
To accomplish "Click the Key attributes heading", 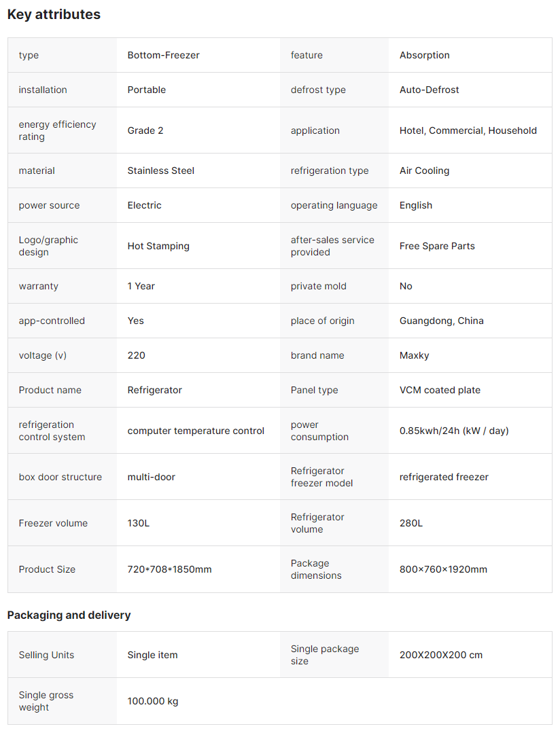I will point(54,14).
